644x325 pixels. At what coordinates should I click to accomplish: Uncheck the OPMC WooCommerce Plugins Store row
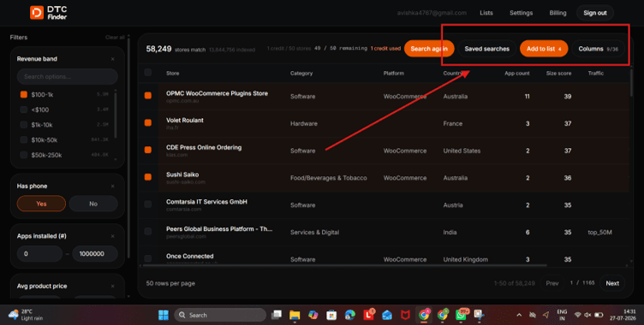(148, 96)
